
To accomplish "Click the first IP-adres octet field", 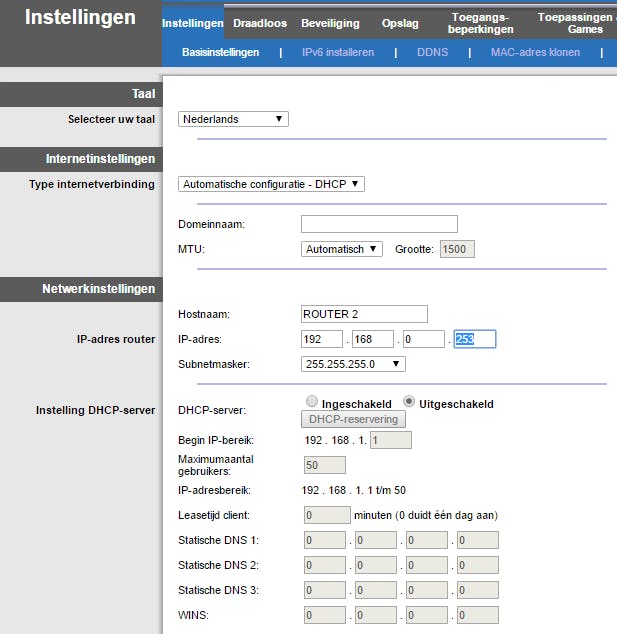I will pyautogui.click(x=322, y=339).
